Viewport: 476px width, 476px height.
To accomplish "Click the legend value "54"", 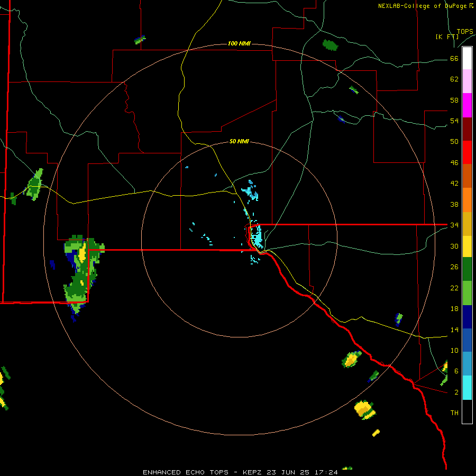I will point(454,121).
